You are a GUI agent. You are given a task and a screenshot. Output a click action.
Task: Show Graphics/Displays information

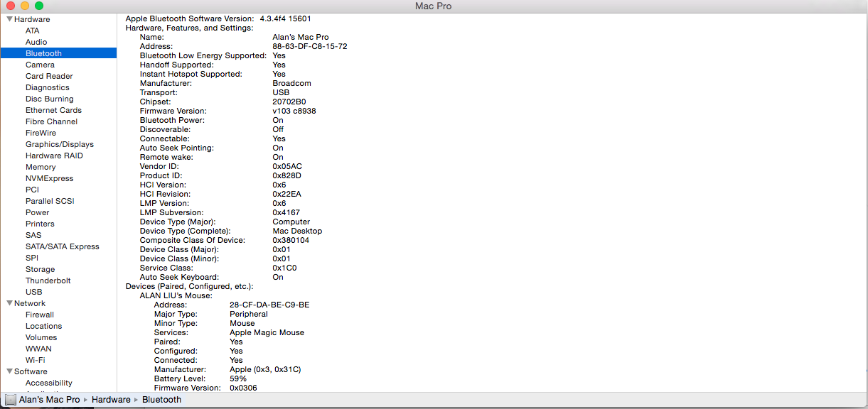(x=60, y=144)
